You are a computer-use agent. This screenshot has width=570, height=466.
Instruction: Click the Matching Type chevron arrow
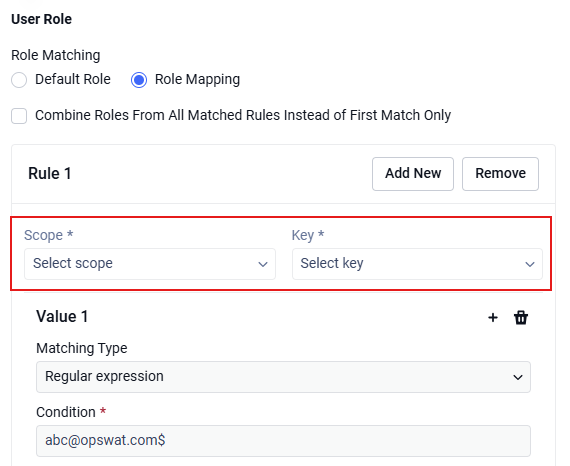point(518,377)
